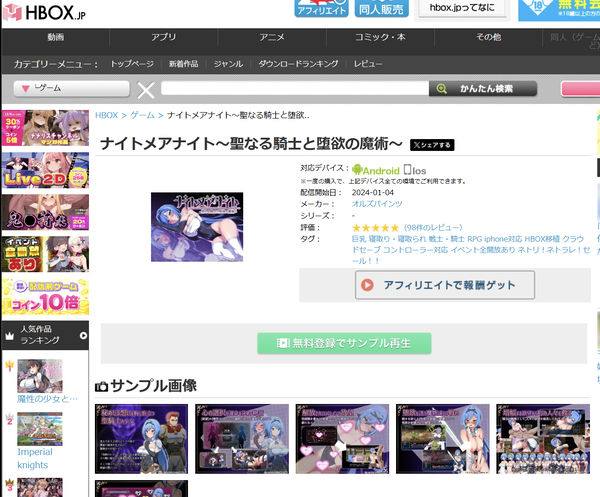Viewport: 600px width, 497px height.
Task: Open the その他 menu
Action: [x=488, y=37]
